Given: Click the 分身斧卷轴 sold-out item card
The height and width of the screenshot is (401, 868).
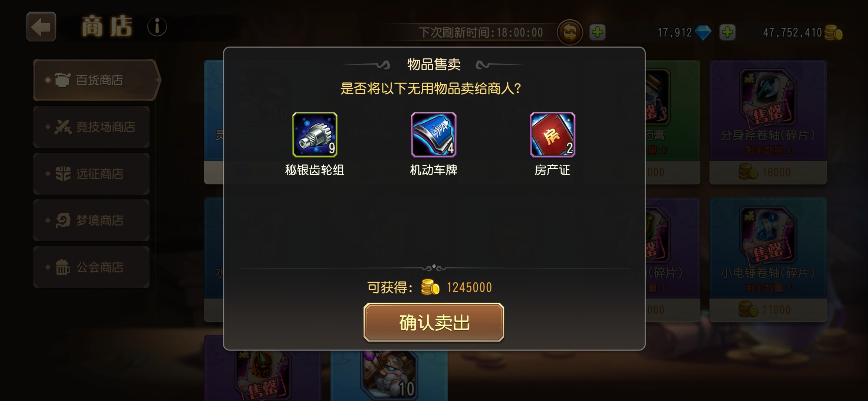Looking at the screenshot, I should (768, 122).
